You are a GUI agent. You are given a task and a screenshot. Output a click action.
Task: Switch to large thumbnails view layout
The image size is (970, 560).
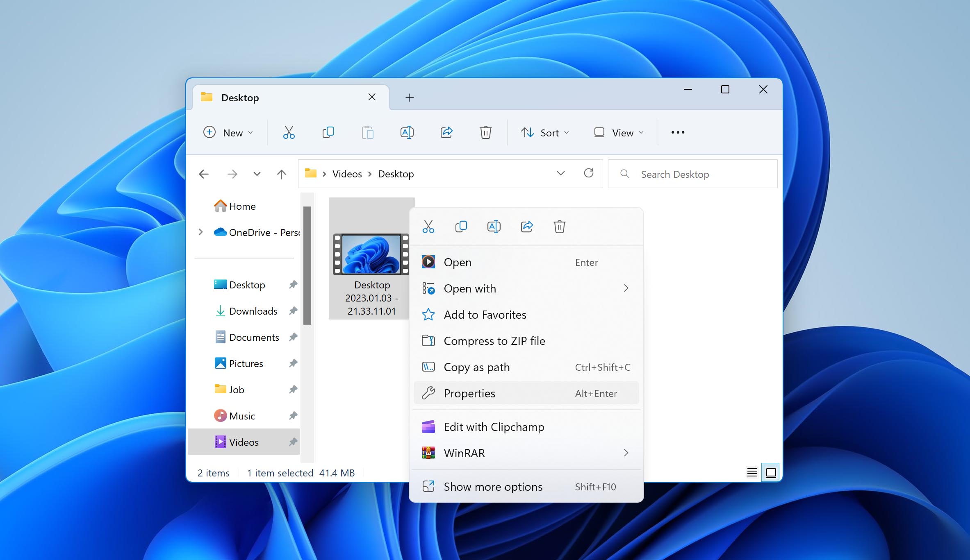tap(771, 473)
